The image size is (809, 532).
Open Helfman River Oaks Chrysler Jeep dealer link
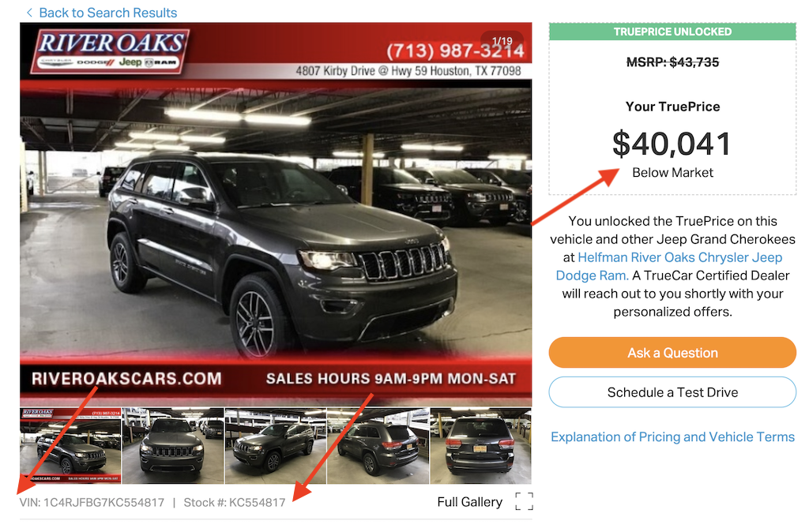pos(669,266)
